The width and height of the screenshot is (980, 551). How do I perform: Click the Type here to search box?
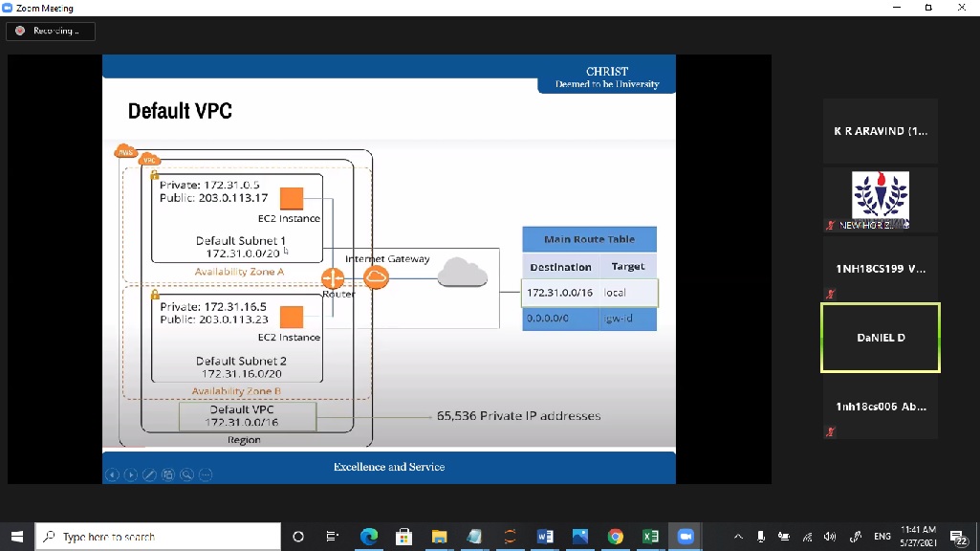pos(158,537)
